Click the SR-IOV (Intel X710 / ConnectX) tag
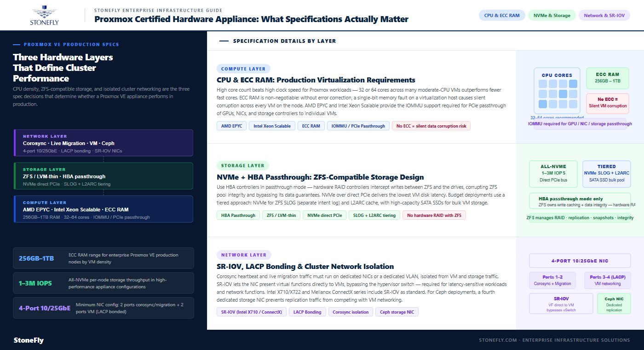Screen dimensions: 644x350 (x=251, y=312)
